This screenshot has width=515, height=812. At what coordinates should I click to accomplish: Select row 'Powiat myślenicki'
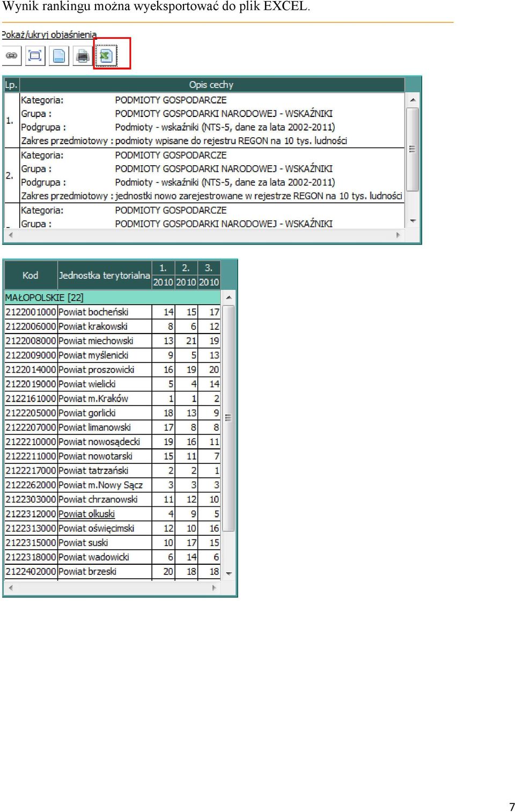[x=113, y=356]
